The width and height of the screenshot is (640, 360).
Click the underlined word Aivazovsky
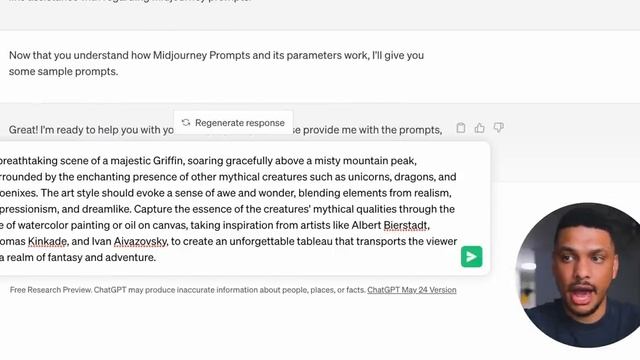coord(140,241)
